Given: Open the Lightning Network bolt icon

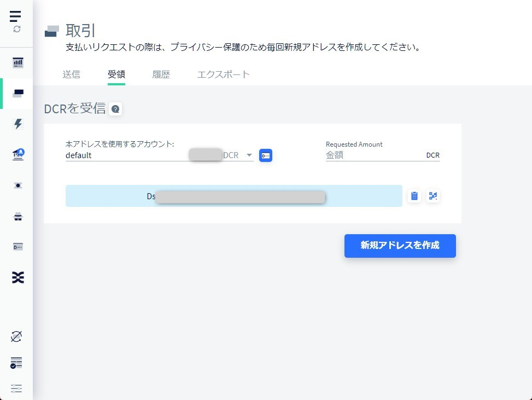Looking at the screenshot, I should click(x=17, y=124).
